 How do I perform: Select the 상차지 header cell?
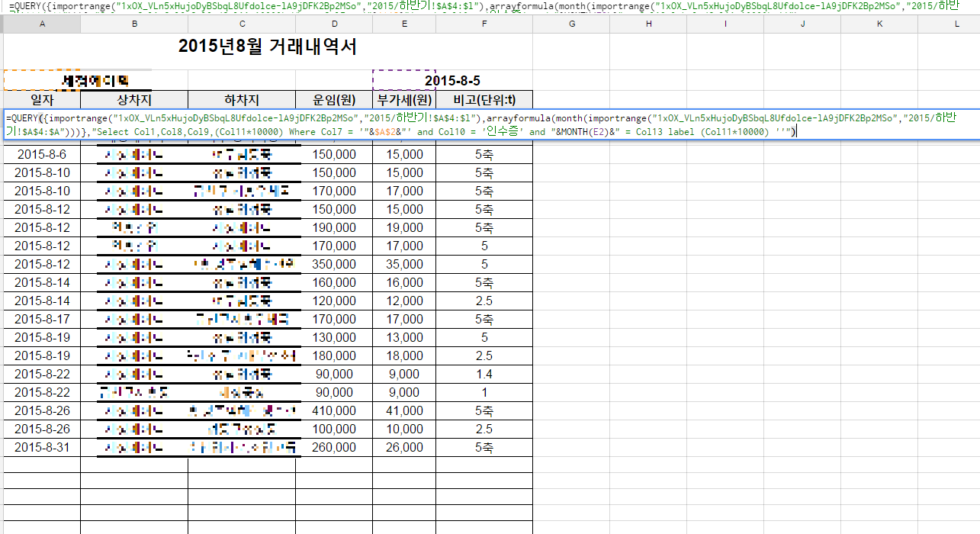(x=134, y=100)
